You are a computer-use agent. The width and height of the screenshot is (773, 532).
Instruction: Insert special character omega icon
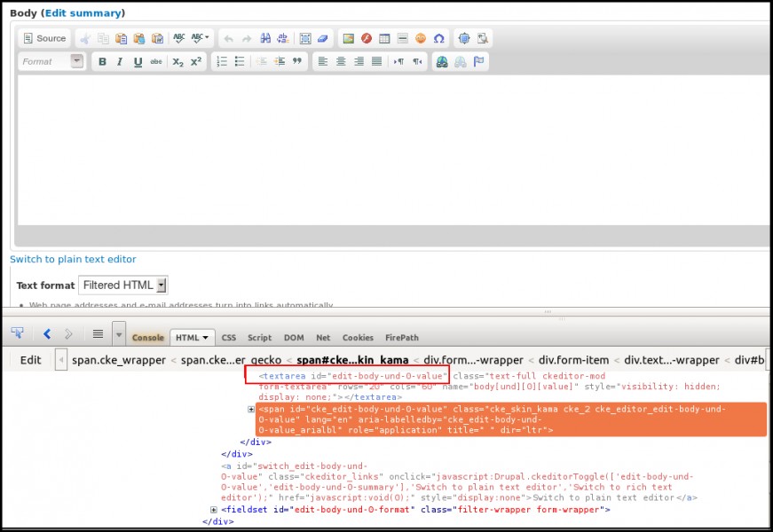438,38
